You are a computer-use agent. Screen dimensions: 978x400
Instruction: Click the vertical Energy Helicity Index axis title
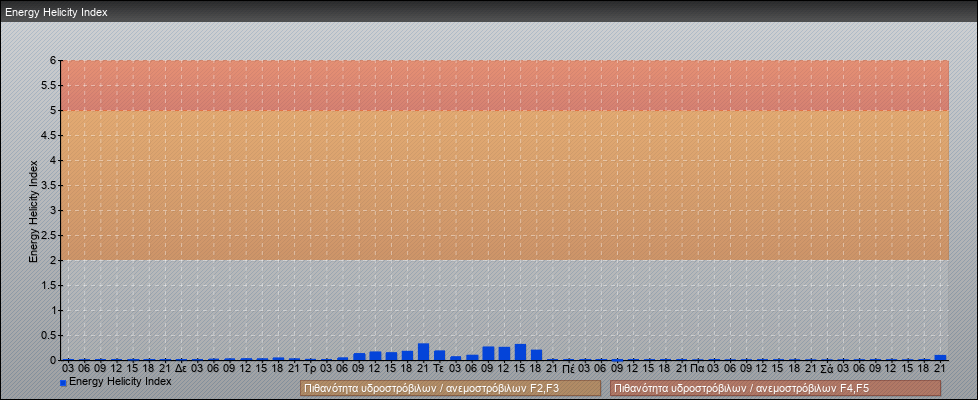tap(34, 210)
